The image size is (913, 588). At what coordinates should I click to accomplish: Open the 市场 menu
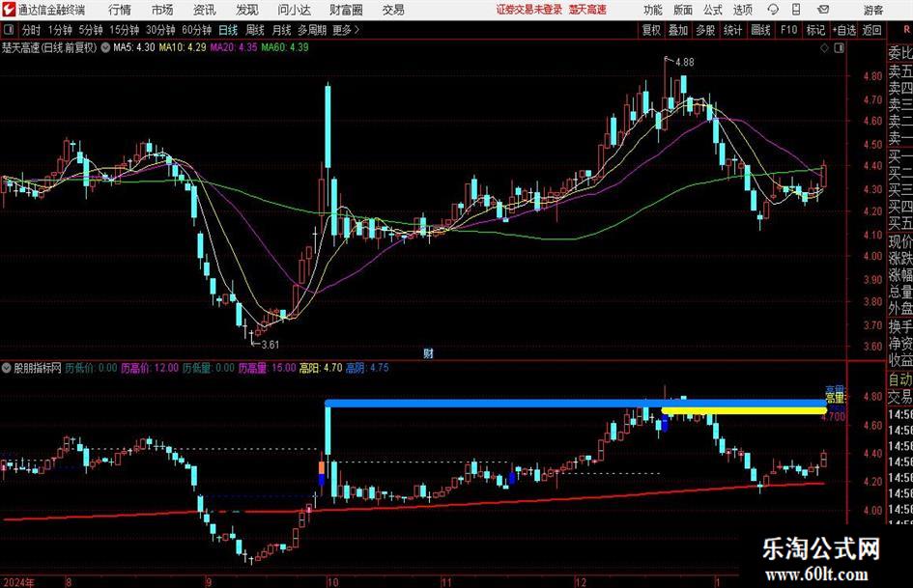(162, 10)
